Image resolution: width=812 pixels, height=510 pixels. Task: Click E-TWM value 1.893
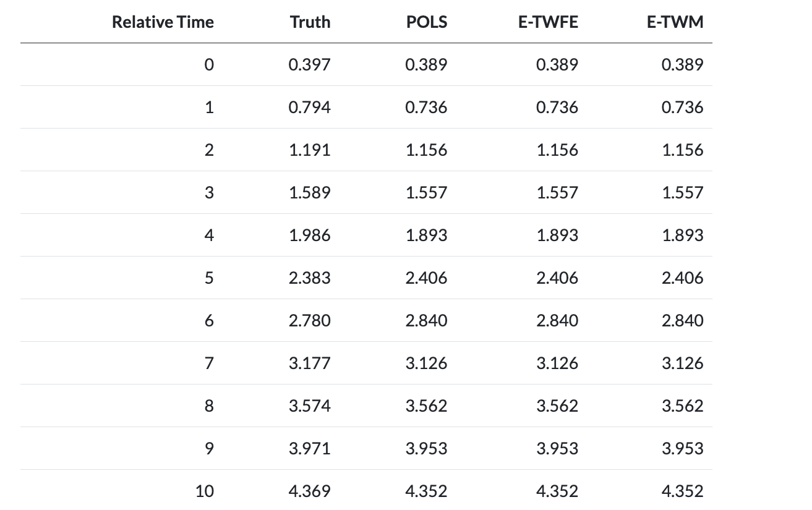(x=682, y=236)
